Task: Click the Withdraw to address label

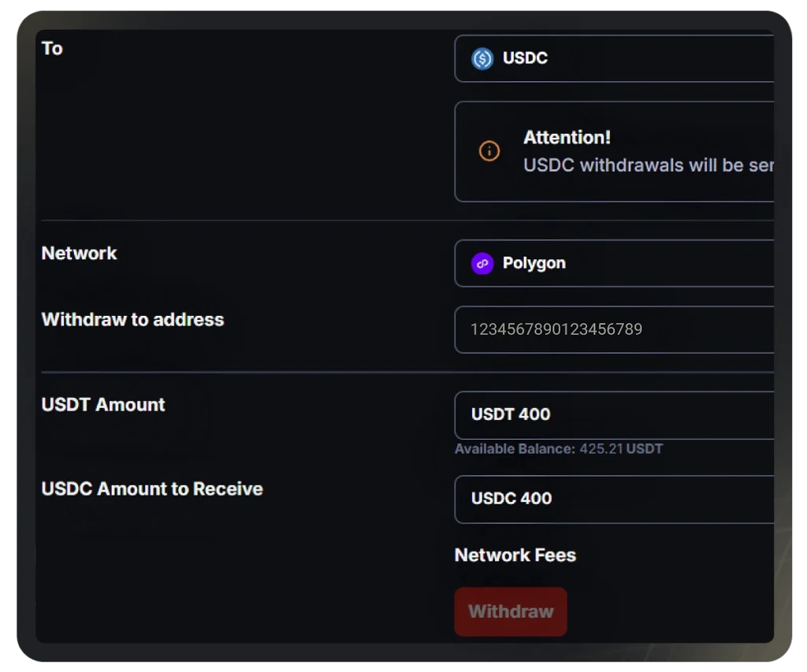Action: [132, 320]
